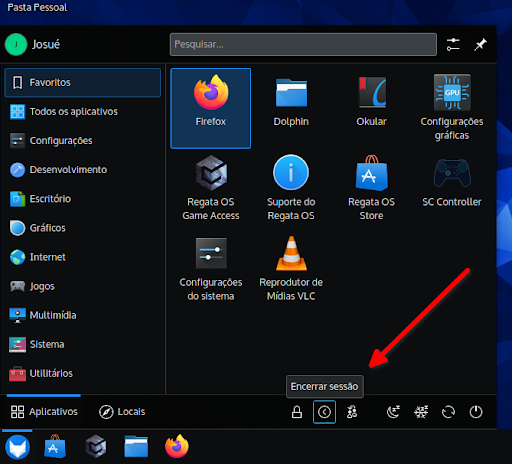This screenshot has width=512, height=464.
Task: Open the Multimídia category
Action: click(83, 315)
